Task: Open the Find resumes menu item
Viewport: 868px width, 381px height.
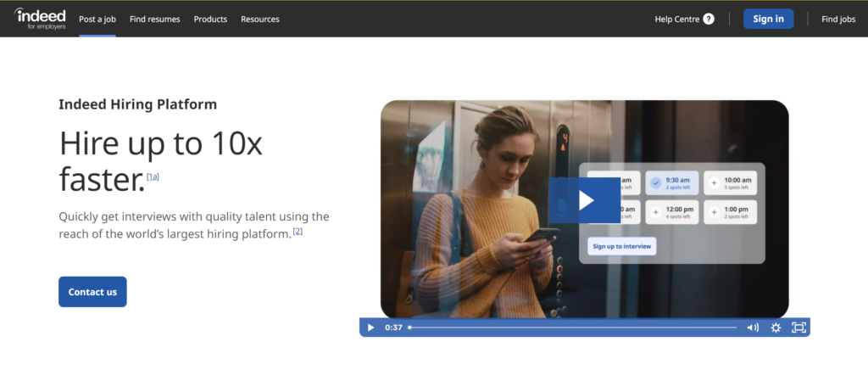Action: coord(155,19)
